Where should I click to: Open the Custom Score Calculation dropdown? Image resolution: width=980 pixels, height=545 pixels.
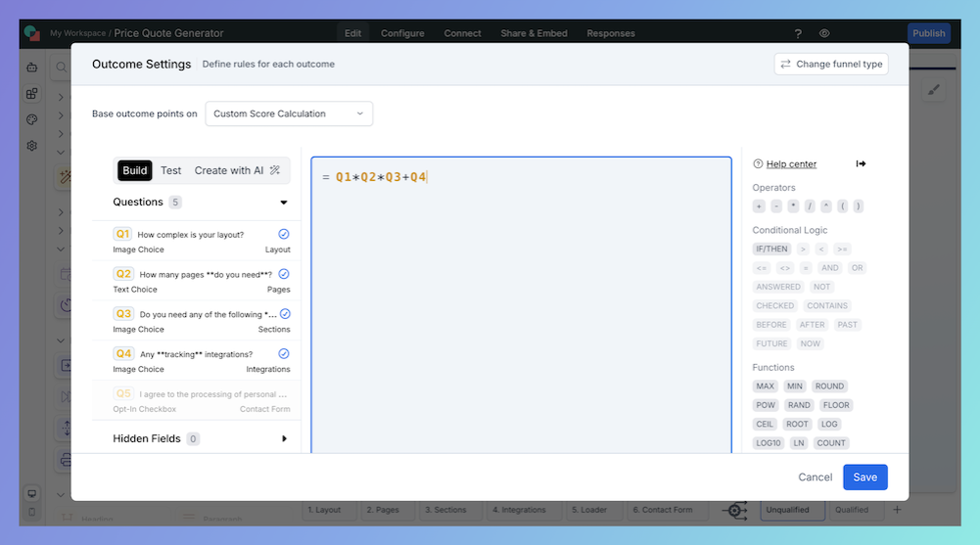point(289,114)
